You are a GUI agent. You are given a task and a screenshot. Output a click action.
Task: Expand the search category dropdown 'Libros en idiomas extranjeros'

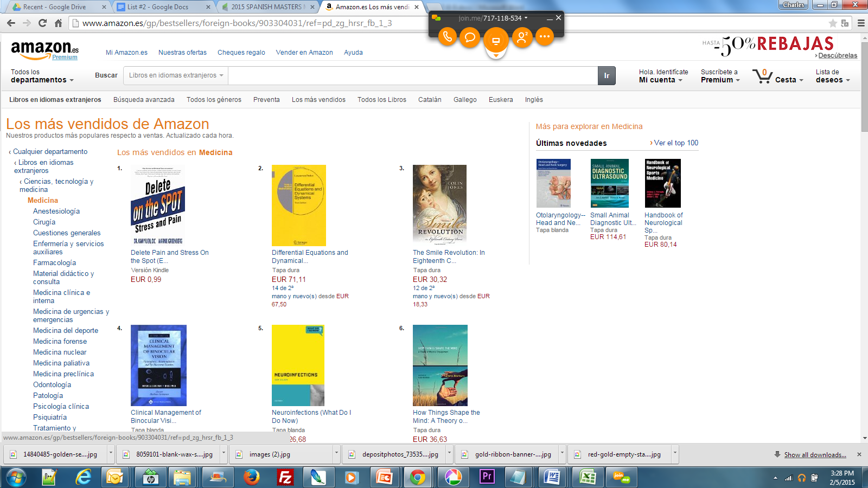pyautogui.click(x=176, y=75)
